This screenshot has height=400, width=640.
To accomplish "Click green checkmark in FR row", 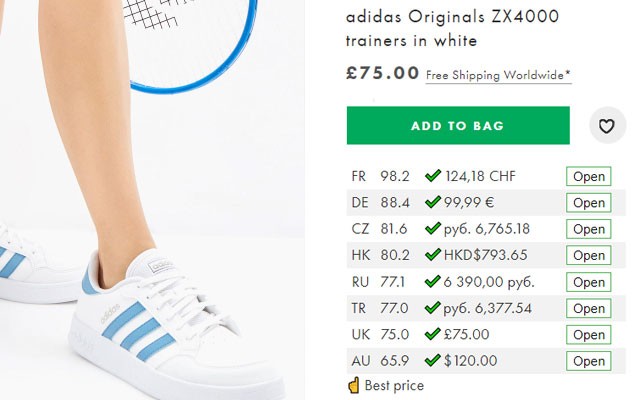I will 433,176.
